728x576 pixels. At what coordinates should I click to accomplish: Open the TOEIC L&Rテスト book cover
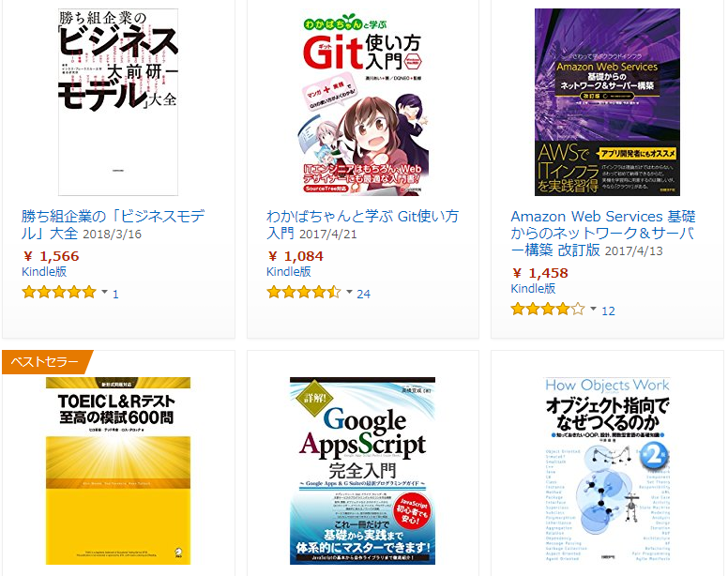[x=118, y=471]
